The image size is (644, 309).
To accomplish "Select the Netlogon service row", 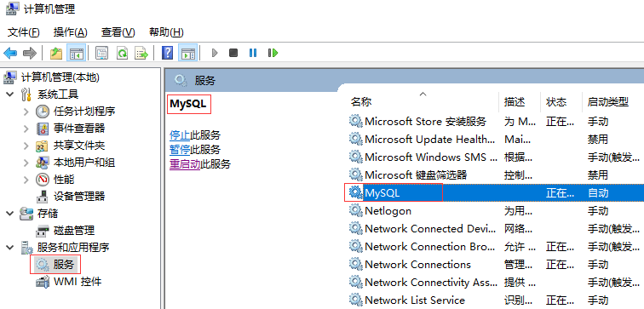I will point(496,211).
